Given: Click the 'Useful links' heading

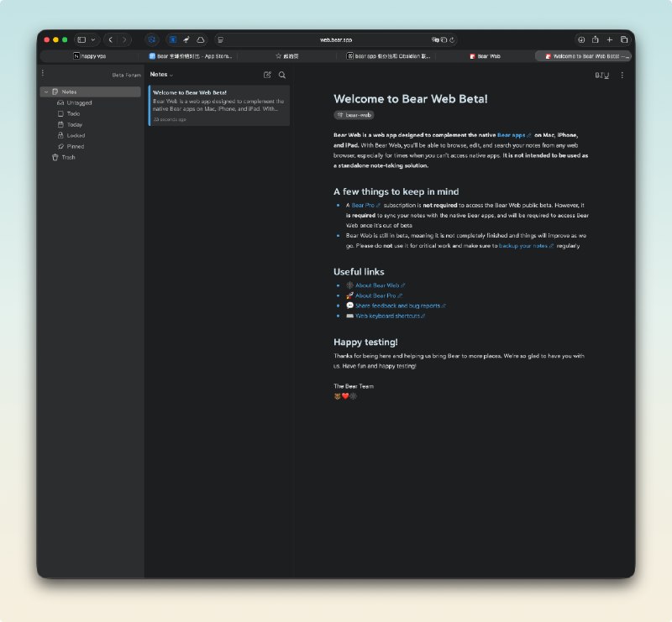Looking at the screenshot, I should click(359, 272).
